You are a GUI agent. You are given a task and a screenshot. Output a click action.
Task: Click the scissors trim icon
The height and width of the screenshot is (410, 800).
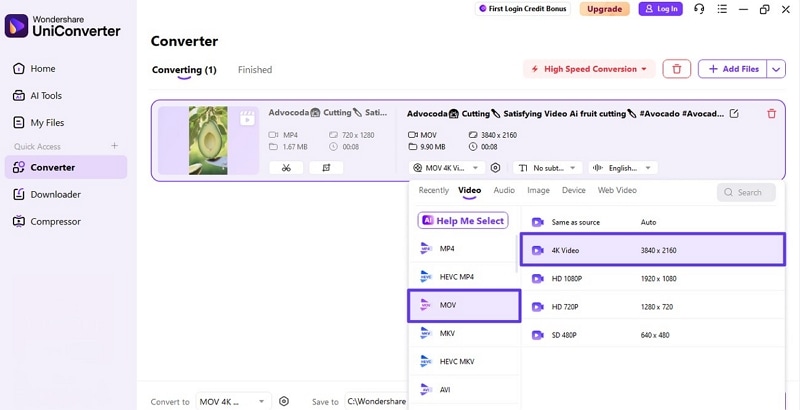click(x=286, y=168)
